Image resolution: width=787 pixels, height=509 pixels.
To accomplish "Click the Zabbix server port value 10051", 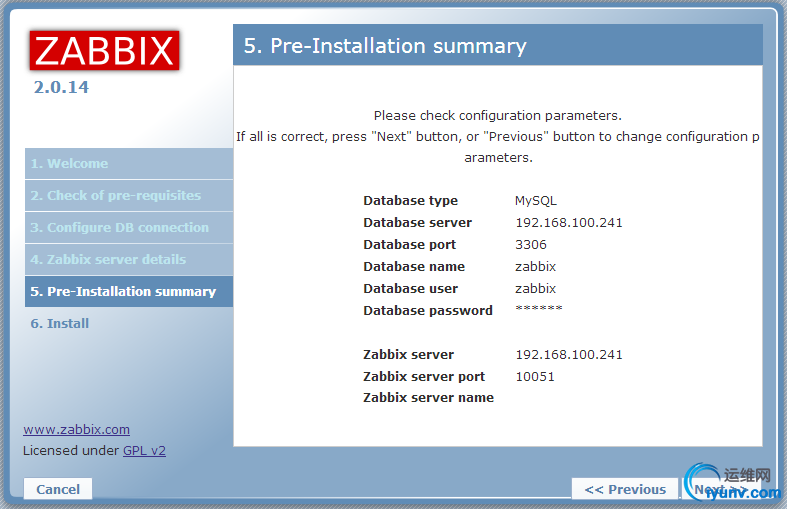I will [x=535, y=376].
